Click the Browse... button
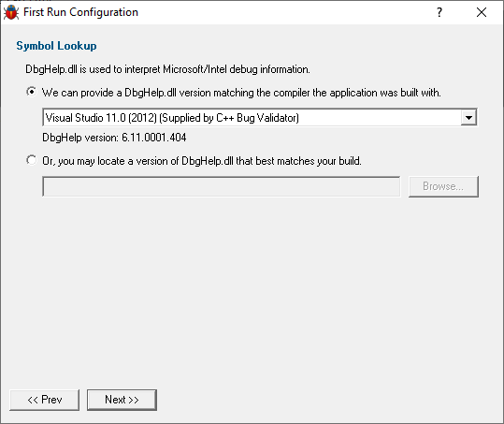Viewport: 504px width, 424px height. click(x=443, y=186)
